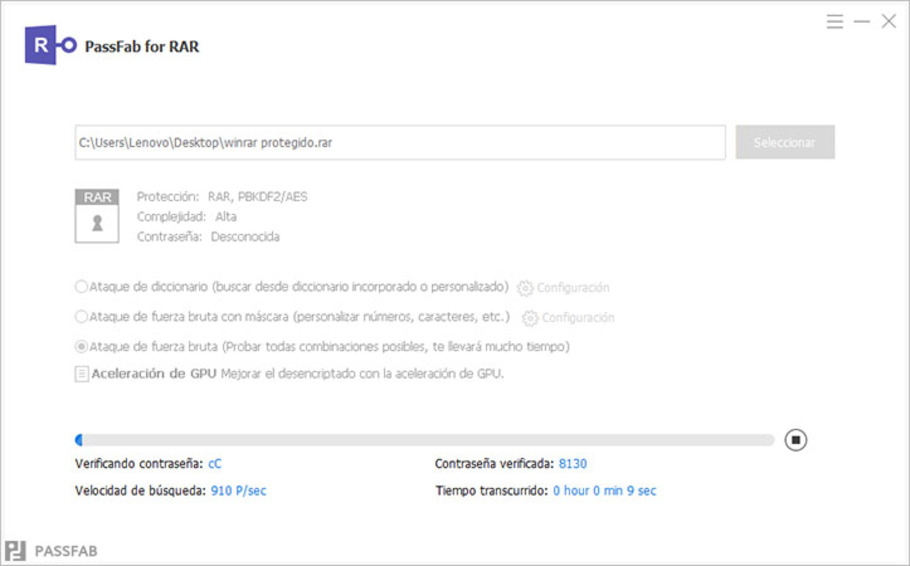Image resolution: width=910 pixels, height=566 pixels.
Task: Click the PASSFAB footer logo
Action: [x=51, y=550]
